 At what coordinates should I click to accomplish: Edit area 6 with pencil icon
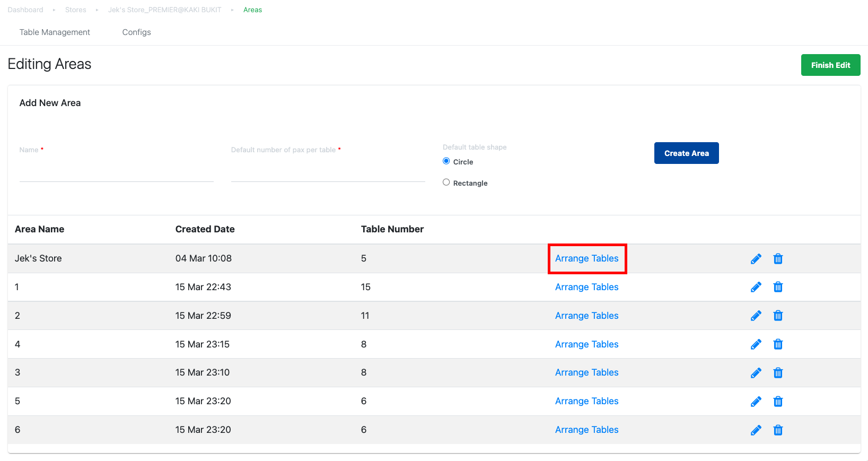756,430
